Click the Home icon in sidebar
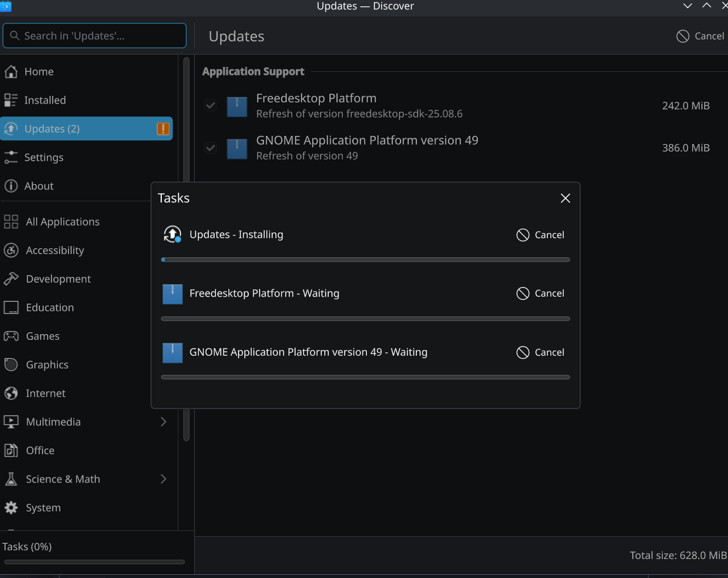The width and height of the screenshot is (728, 578). [11, 72]
